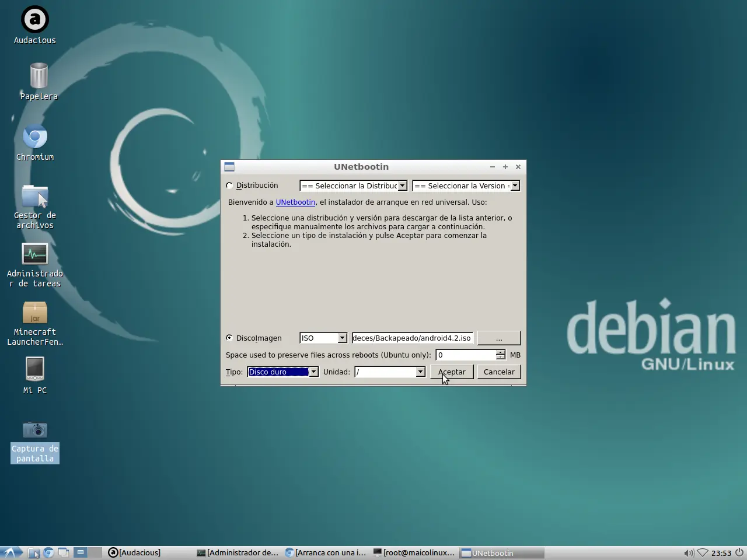Switch to the second workspace in pager

click(95, 552)
